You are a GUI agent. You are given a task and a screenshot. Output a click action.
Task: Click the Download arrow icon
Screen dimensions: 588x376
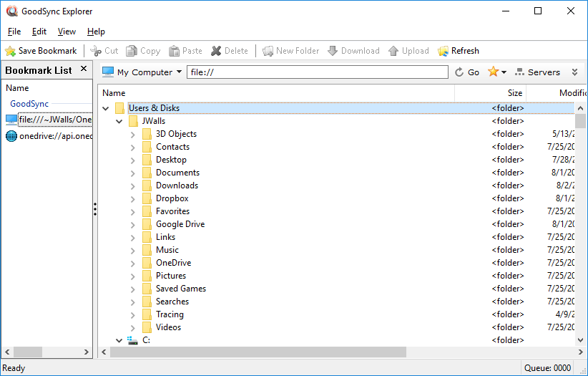click(333, 51)
